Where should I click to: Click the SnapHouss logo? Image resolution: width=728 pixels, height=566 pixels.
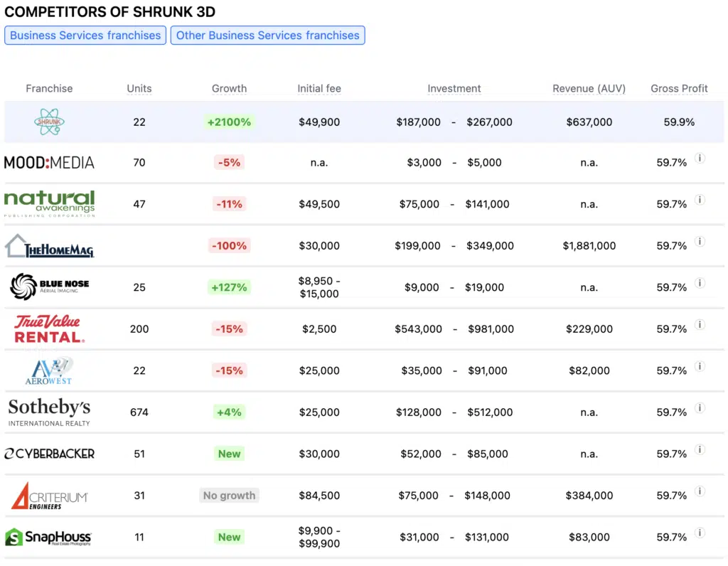click(49, 537)
